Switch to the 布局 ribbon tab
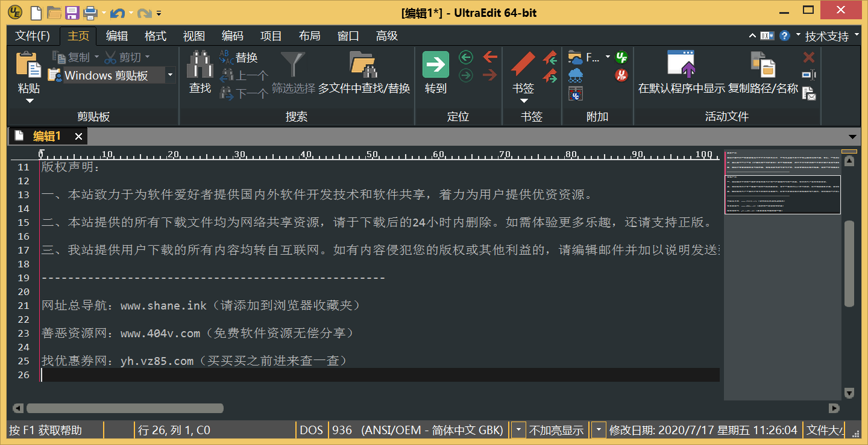The image size is (868, 445). pyautogui.click(x=310, y=36)
